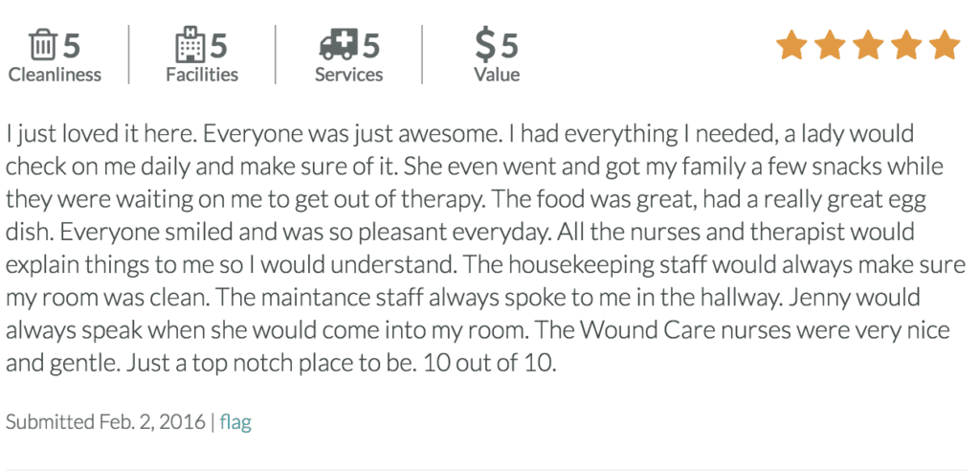
Task: Click the Value score number 5
Action: point(509,45)
